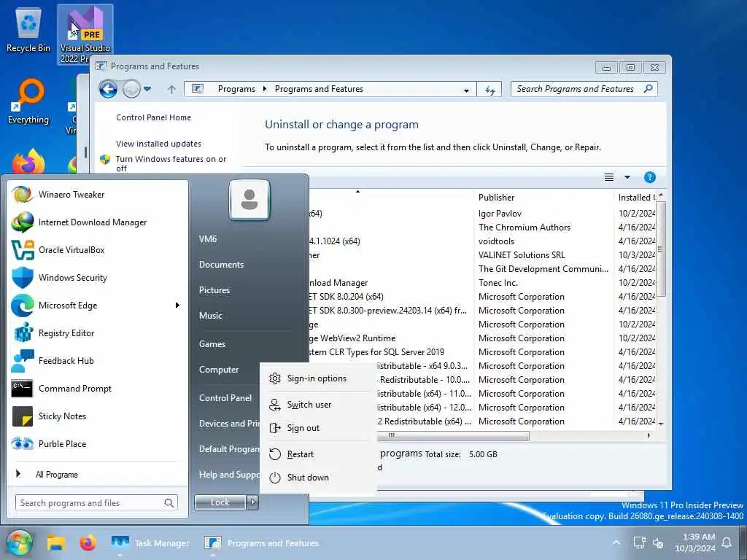Viewport: 747px width, 560px height.
Task: Select Visual Studio 2022 Preview desktop icon
Action: 85,34
